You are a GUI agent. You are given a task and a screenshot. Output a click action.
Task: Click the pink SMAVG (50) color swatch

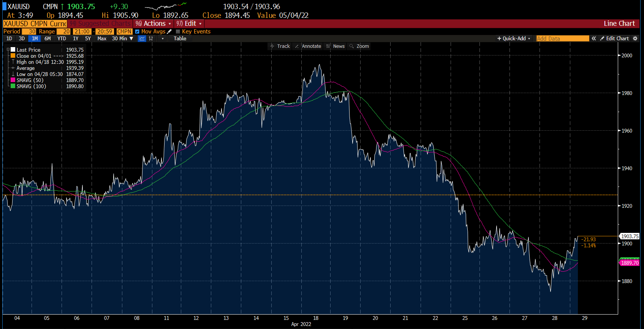point(13,80)
